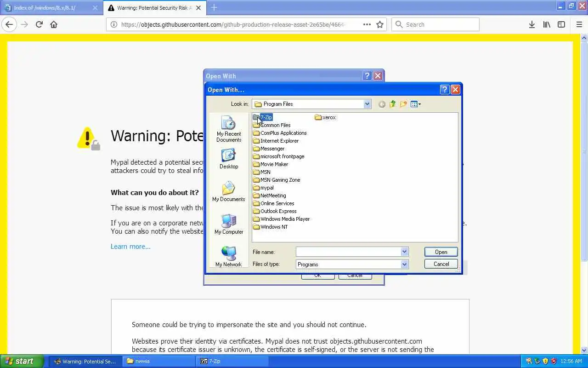Screen dimensions: 588x368
Task: Switch to nwwia taskbar item
Action: click(x=158, y=361)
